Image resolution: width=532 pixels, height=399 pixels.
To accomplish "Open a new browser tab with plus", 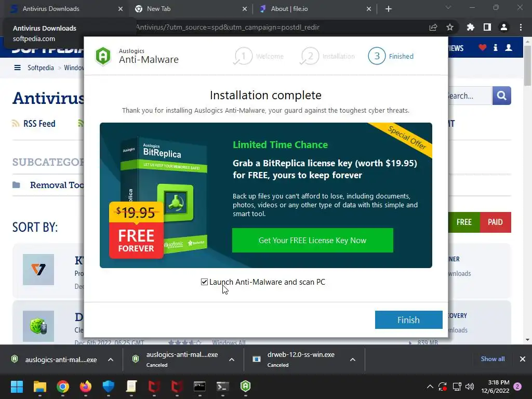I will pyautogui.click(x=389, y=9).
